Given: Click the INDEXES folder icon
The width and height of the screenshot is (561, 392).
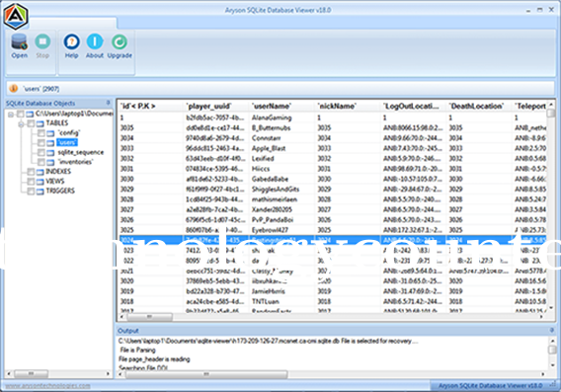Looking at the screenshot, I should pyautogui.click(x=40, y=172).
